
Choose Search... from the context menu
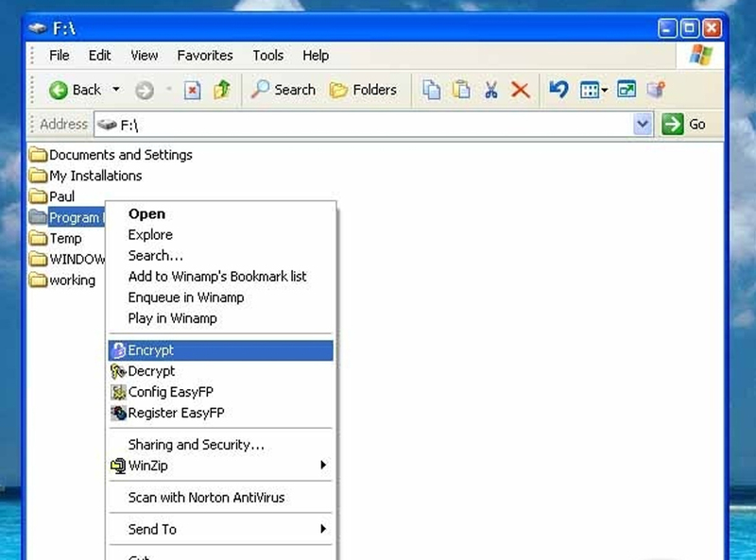tap(220, 255)
